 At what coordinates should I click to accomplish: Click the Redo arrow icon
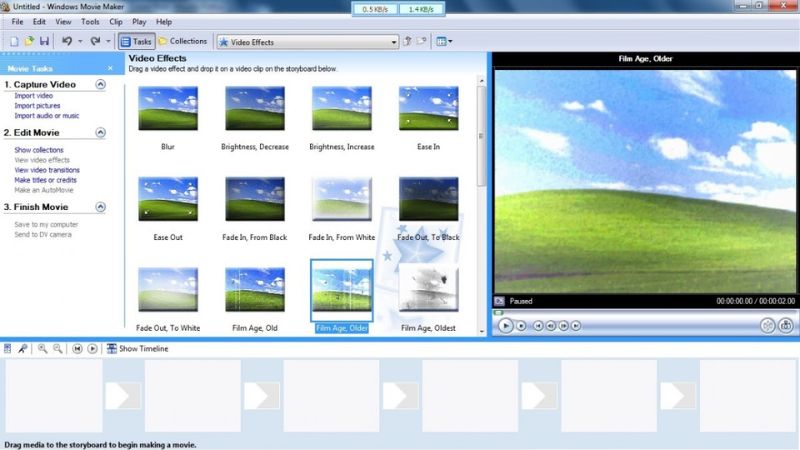tap(95, 41)
